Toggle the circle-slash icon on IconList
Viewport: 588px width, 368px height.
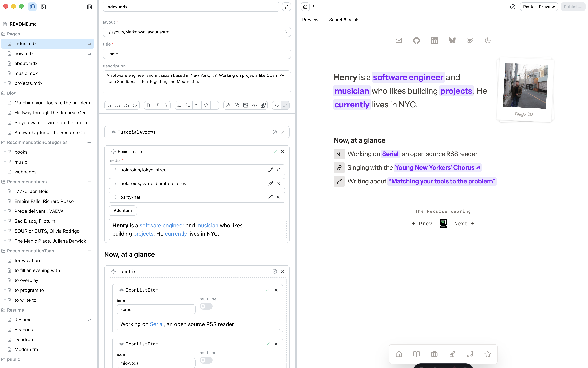pyautogui.click(x=275, y=271)
